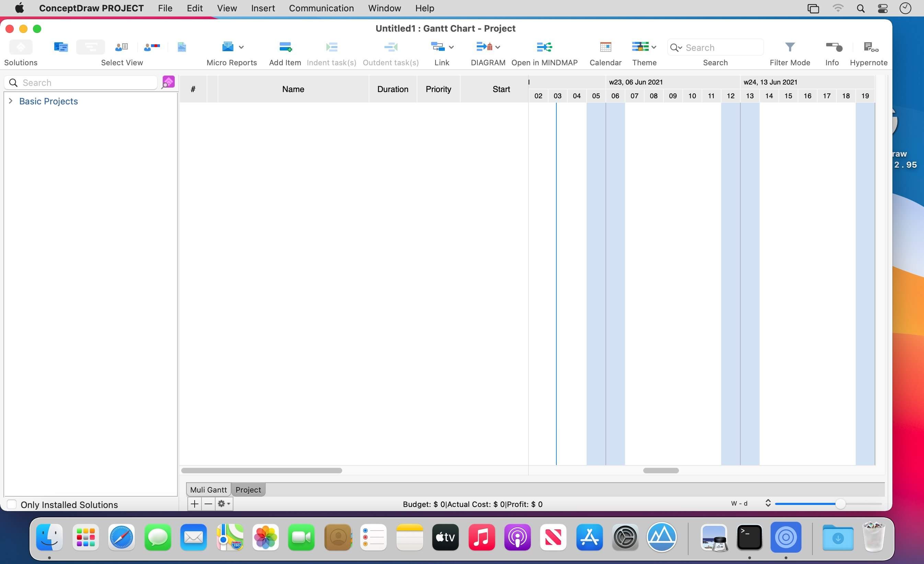The width and height of the screenshot is (924, 564).
Task: Click the plus add project button
Action: pyautogui.click(x=194, y=504)
